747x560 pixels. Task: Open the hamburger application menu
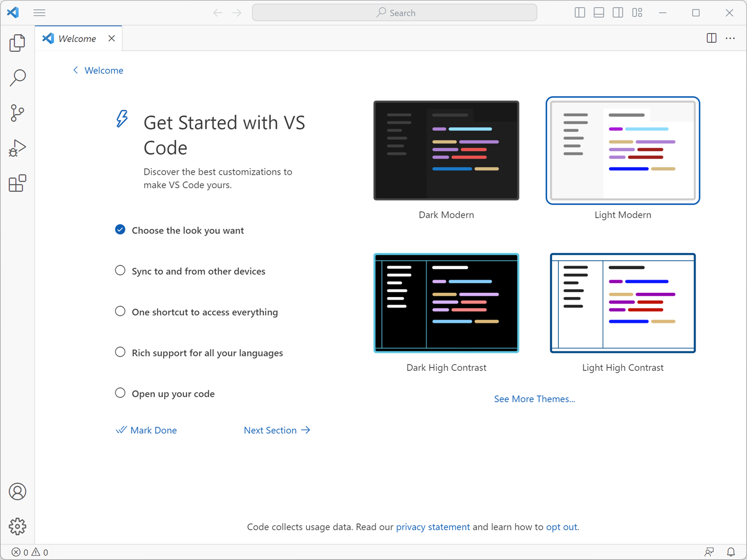click(39, 12)
